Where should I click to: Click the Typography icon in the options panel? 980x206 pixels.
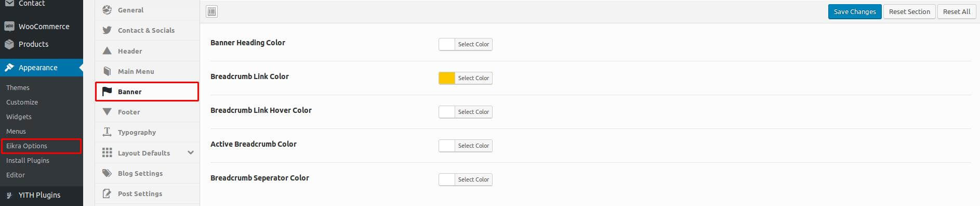[x=107, y=132]
